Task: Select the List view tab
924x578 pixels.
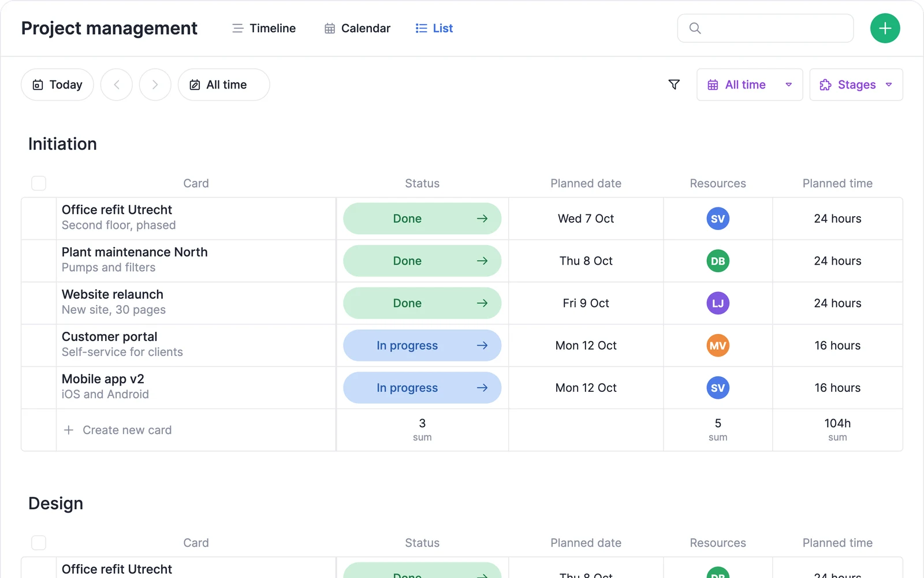Action: [434, 28]
